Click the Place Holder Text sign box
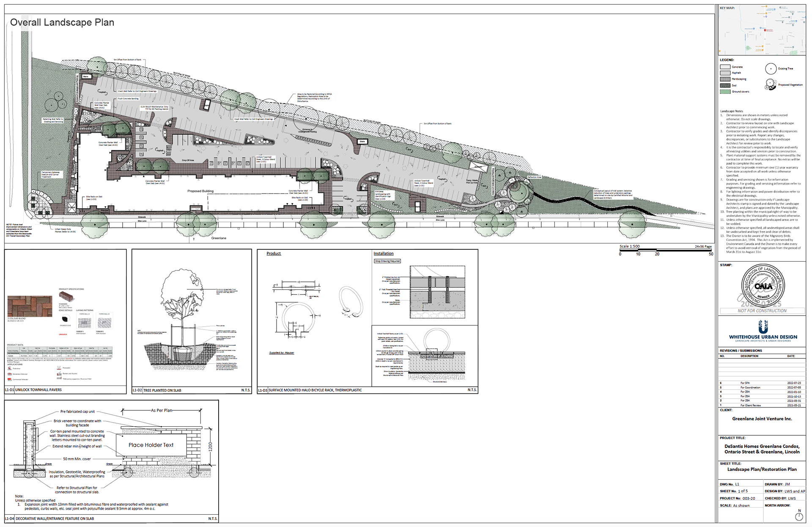 (151, 445)
